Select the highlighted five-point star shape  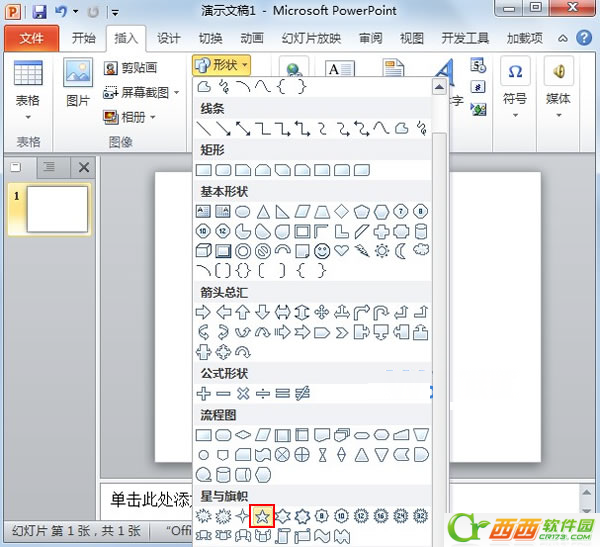262,516
